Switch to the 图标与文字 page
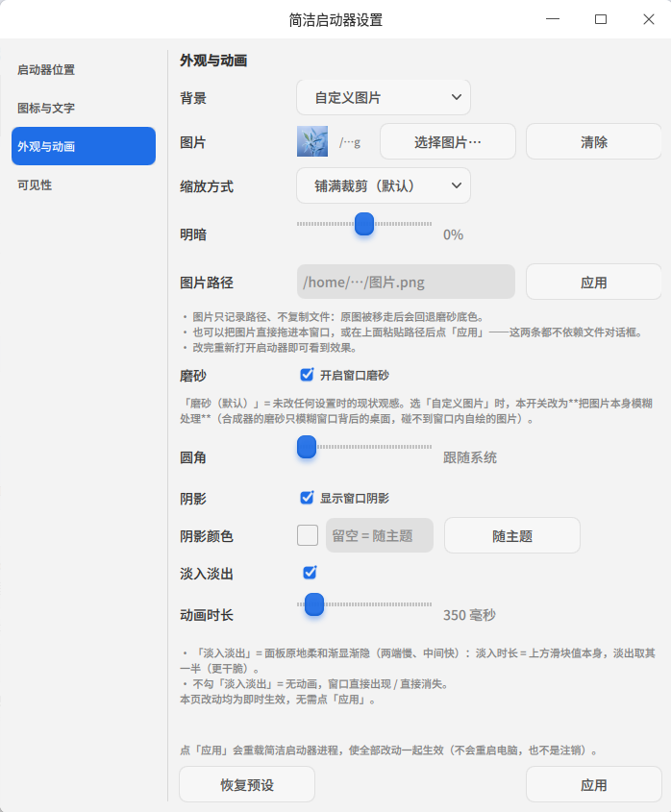The height and width of the screenshot is (812, 671). [x=84, y=108]
